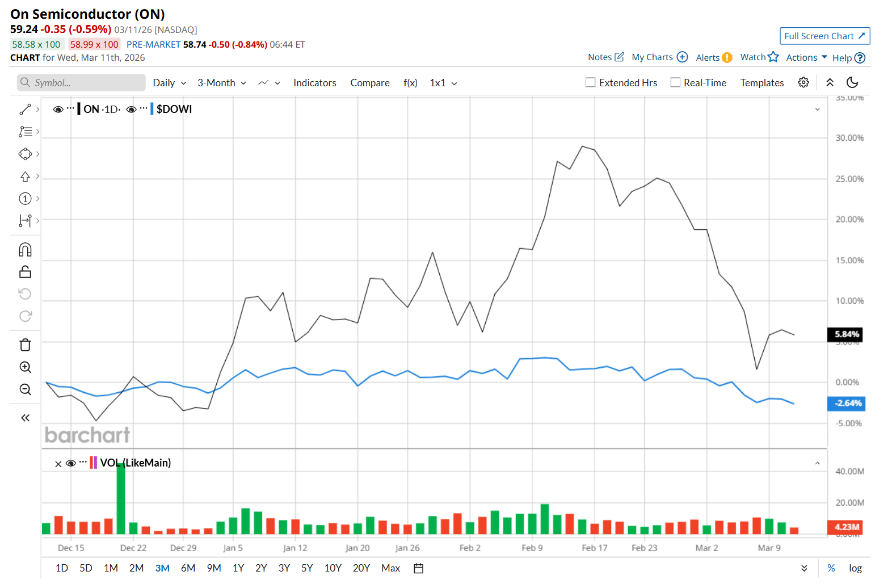Screen dimensions: 892x588
Task: Open chart settings gear
Action: click(x=803, y=82)
